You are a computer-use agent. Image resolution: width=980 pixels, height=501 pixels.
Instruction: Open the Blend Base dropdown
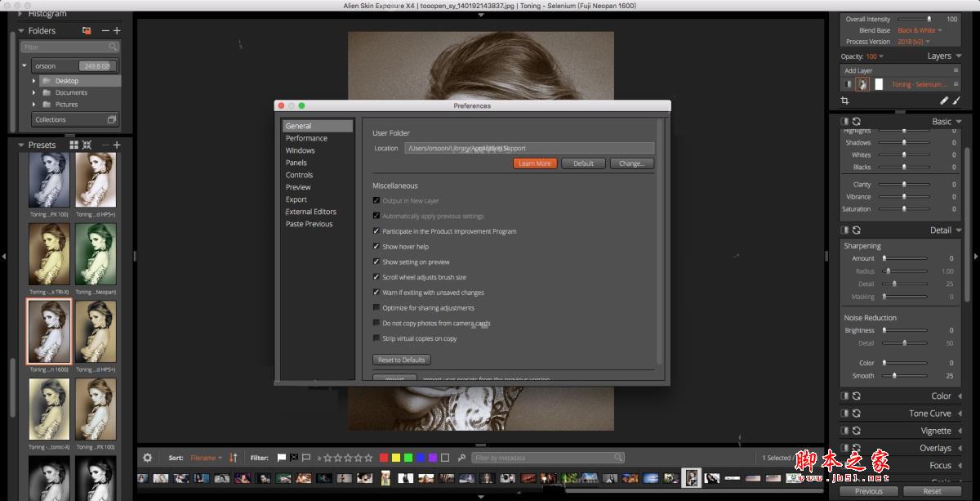point(920,30)
